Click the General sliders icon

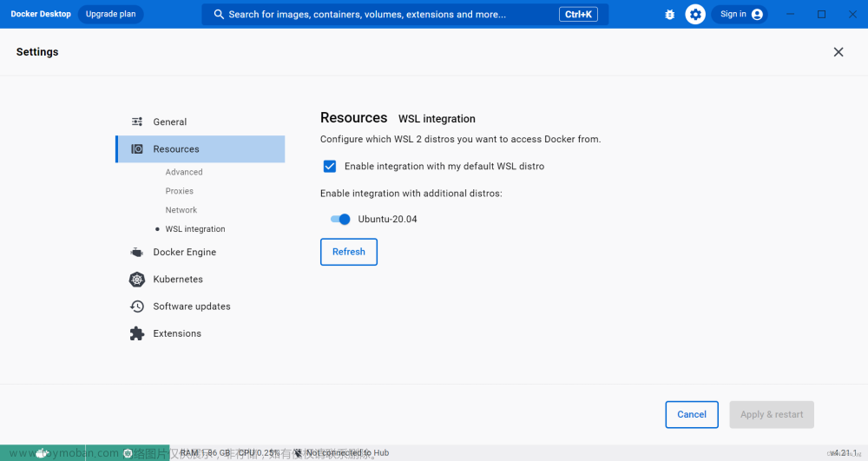pos(137,122)
